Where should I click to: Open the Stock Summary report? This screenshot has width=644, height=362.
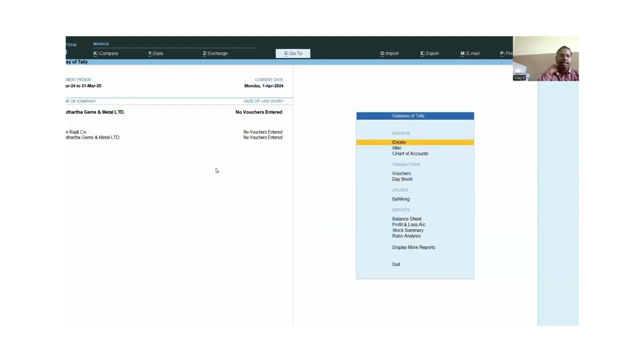click(x=408, y=230)
